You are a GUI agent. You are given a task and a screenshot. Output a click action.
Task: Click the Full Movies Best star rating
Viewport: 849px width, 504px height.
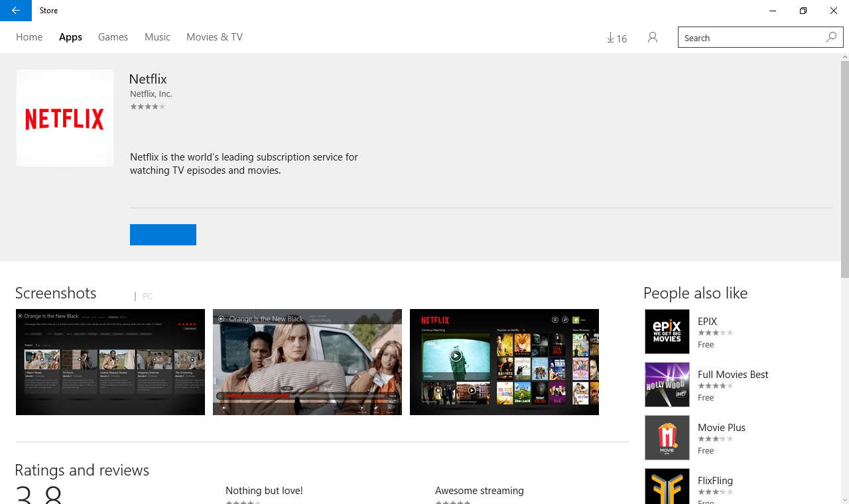715,386
